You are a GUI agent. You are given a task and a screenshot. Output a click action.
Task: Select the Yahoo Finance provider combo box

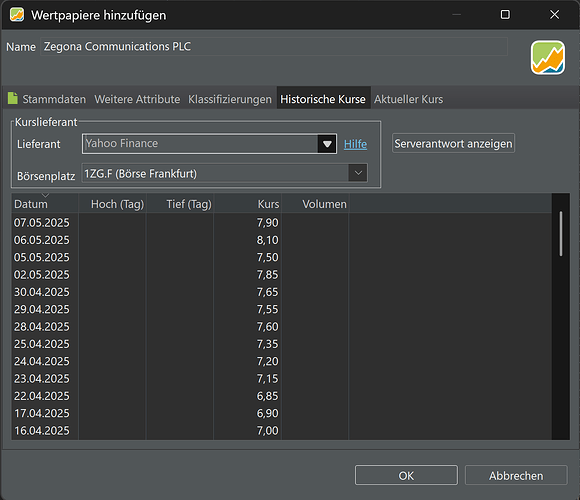coord(209,144)
